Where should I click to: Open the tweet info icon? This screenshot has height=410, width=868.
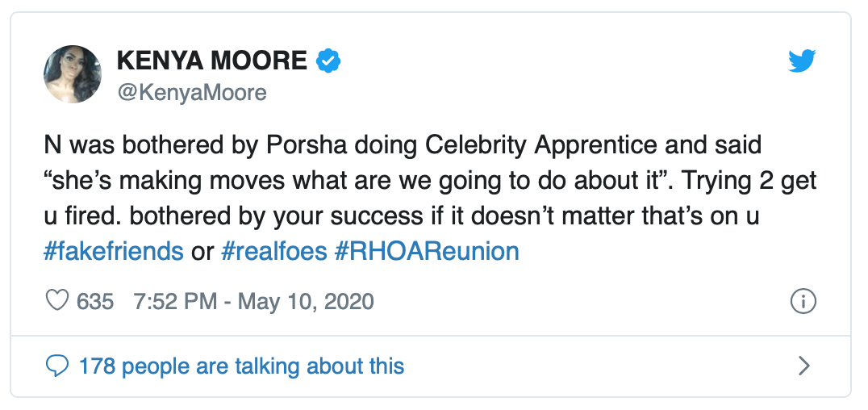tap(803, 302)
